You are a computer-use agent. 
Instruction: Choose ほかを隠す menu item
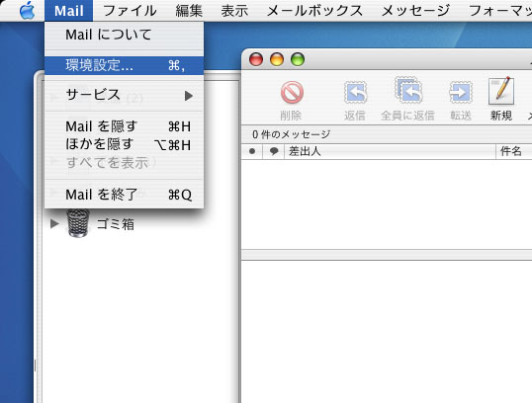[125, 145]
